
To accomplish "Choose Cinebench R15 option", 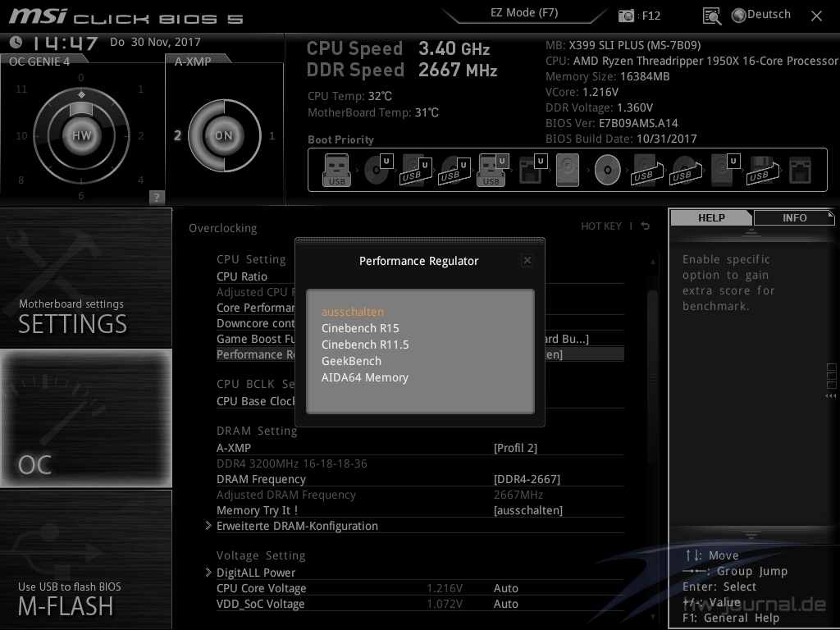I will point(360,328).
